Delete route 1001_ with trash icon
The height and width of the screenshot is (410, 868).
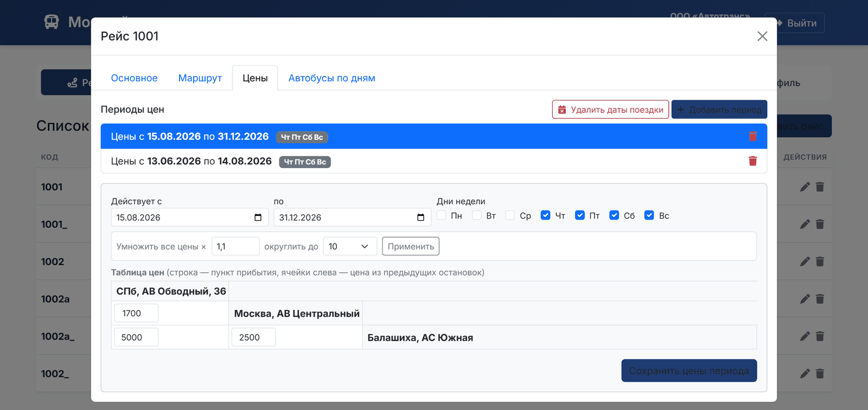coord(820,224)
